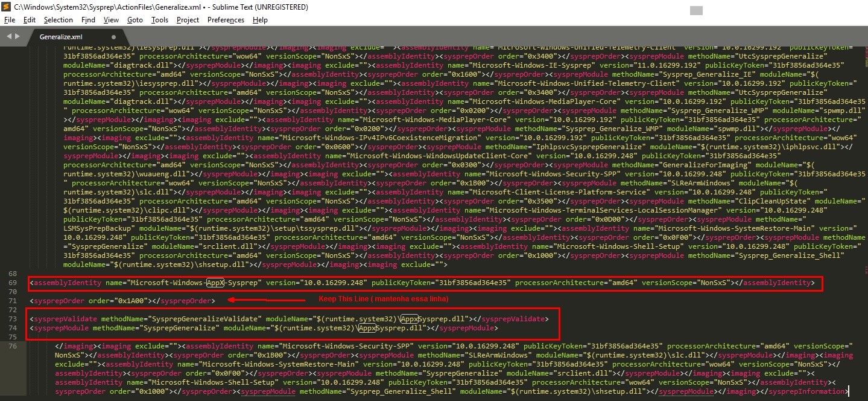This screenshot has width=868, height=401.
Task: Click the left tab navigation arrow
Action: tap(8, 36)
